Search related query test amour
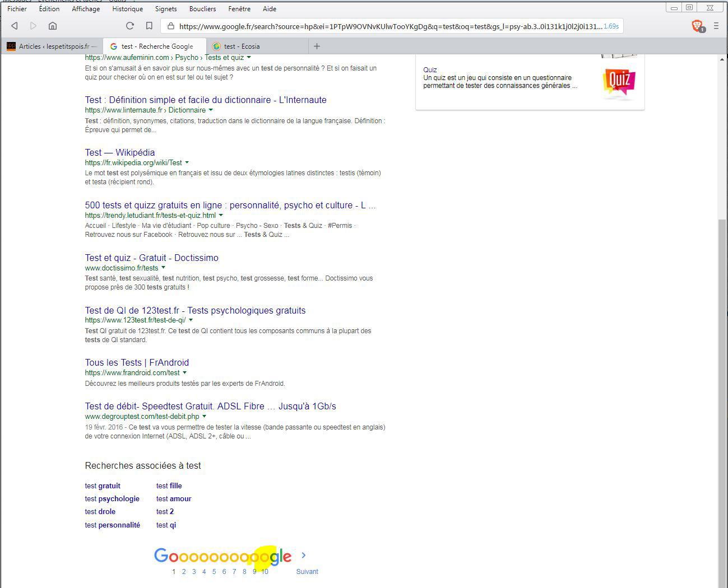Screen dimensions: 728x588 pos(174,499)
